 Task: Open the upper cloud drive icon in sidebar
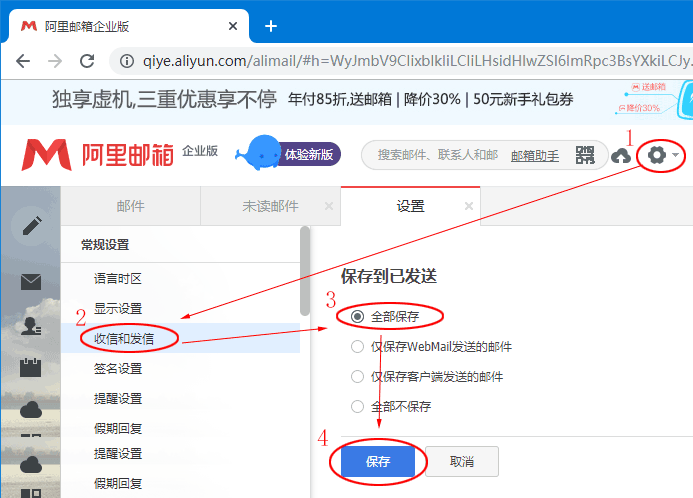pos(31,411)
